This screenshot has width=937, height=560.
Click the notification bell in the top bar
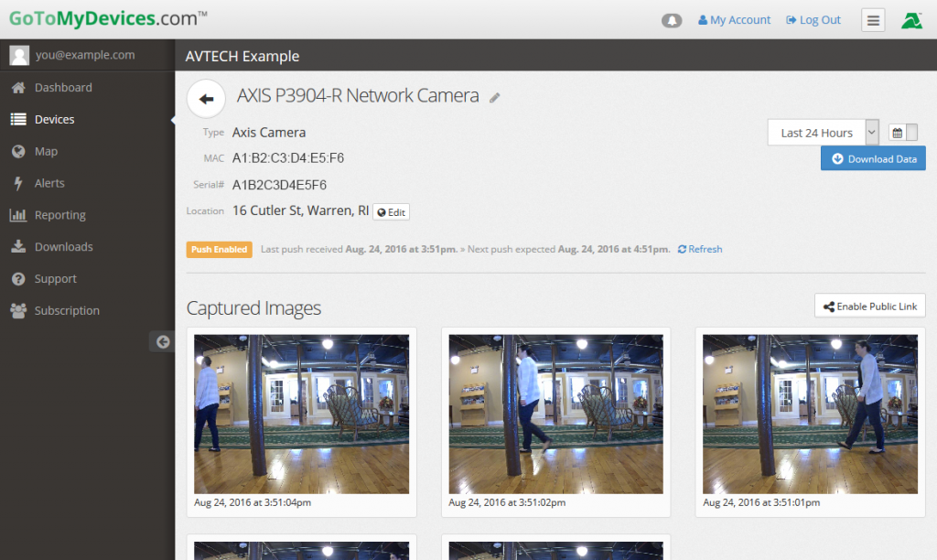(x=672, y=19)
